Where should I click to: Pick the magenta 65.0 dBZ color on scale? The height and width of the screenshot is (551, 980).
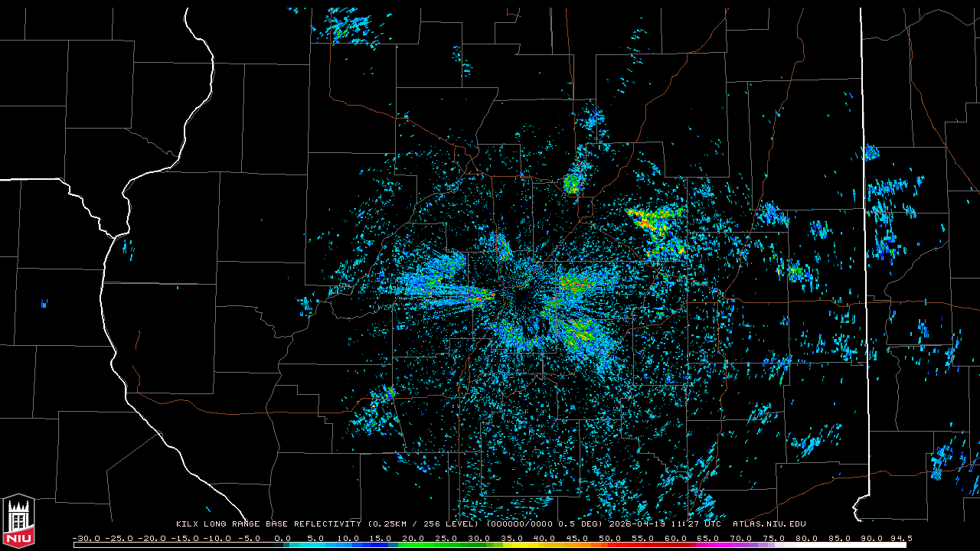[x=708, y=545]
